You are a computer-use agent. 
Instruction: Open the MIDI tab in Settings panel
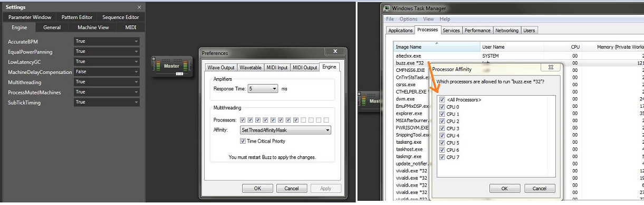(x=131, y=27)
